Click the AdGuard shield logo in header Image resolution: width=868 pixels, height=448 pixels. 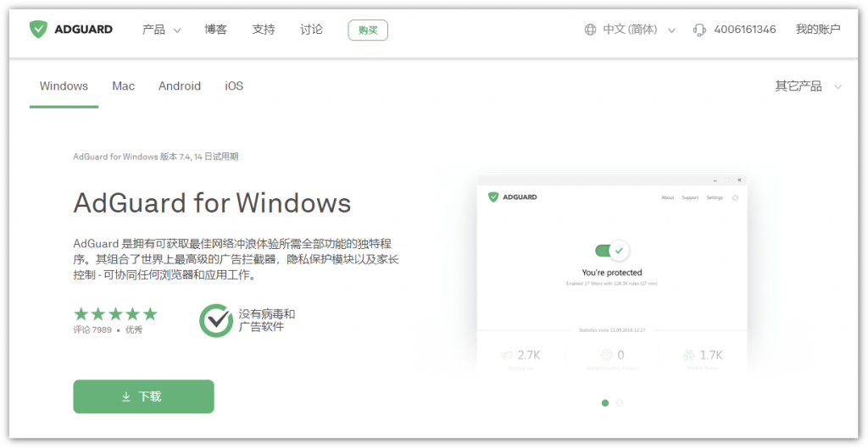pos(38,30)
